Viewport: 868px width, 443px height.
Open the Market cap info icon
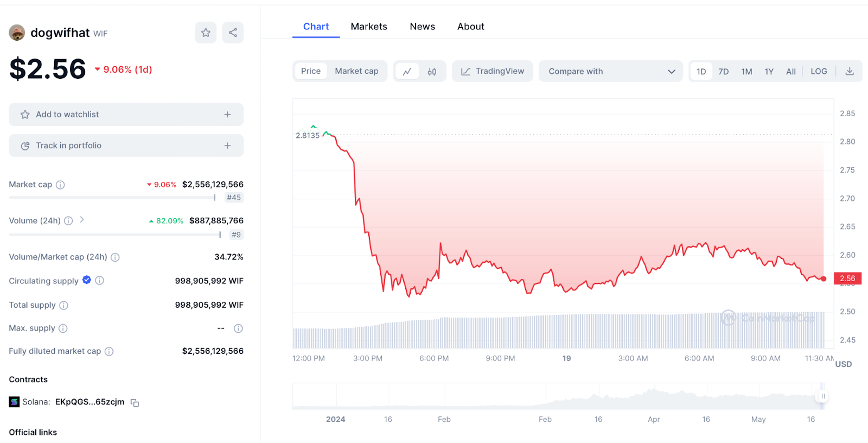coord(60,185)
